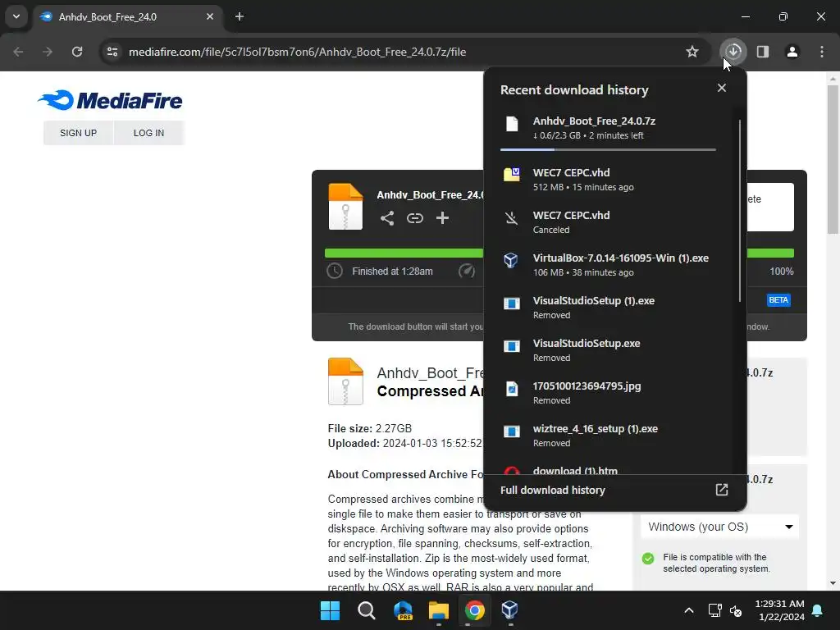Image resolution: width=840 pixels, height=630 pixels.
Task: Open the Chrome downloads toolbar icon
Action: (x=733, y=52)
